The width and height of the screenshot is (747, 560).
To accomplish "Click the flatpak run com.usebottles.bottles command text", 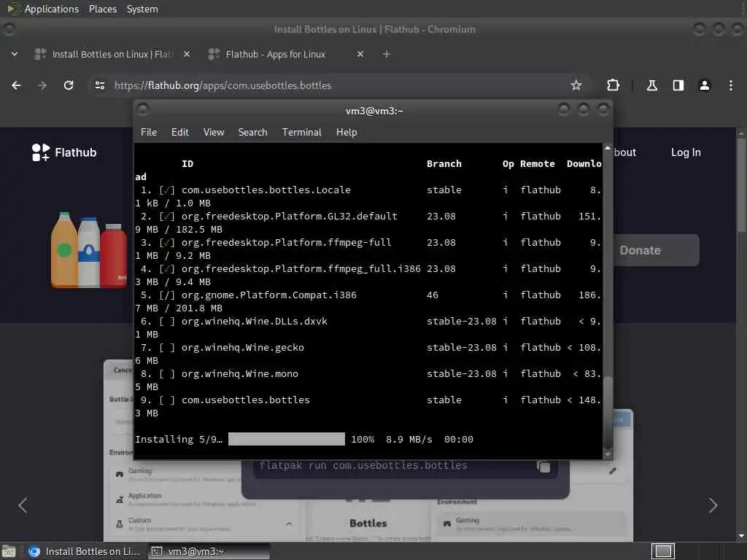I will point(363,466).
